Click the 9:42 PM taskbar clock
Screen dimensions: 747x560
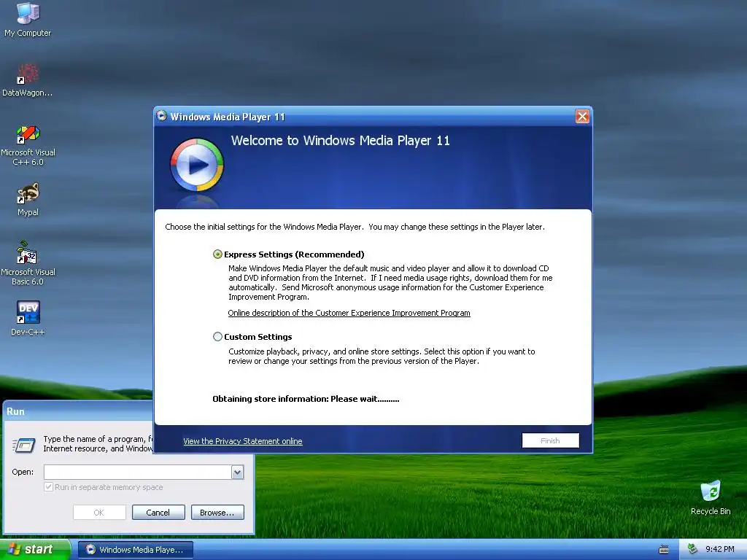click(x=719, y=549)
